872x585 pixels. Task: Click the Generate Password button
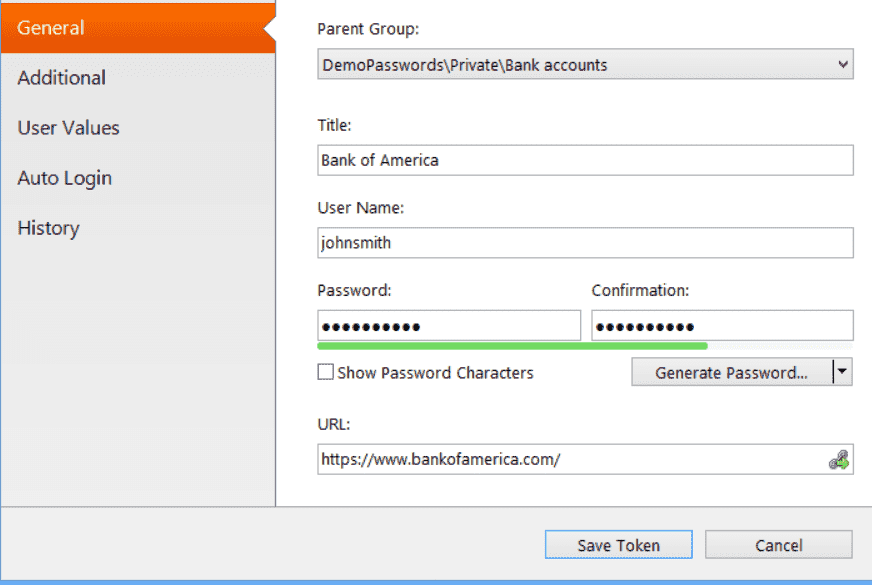tap(732, 372)
